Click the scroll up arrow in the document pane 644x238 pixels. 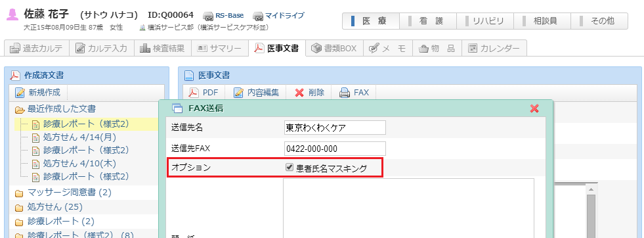click(591, 189)
